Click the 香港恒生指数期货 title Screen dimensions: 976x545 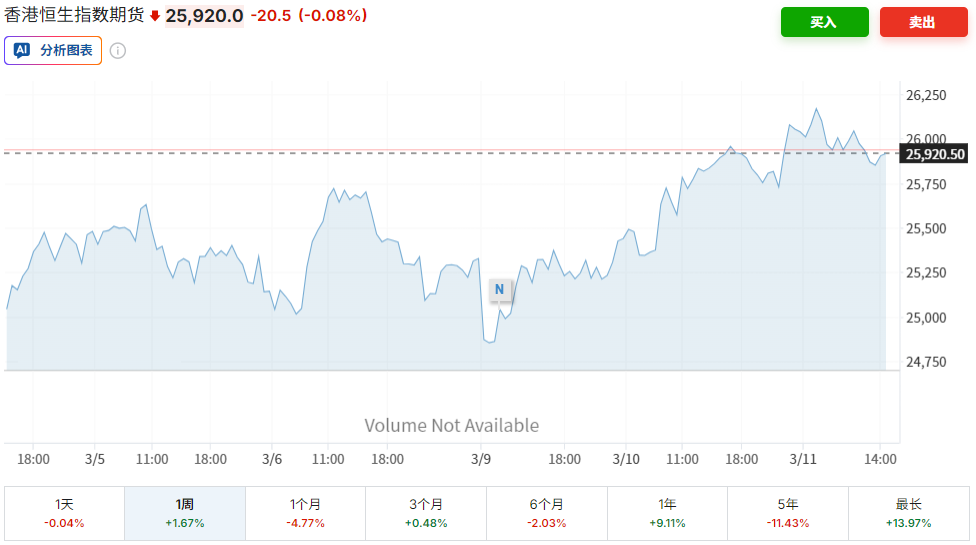pyautogui.click(x=74, y=16)
